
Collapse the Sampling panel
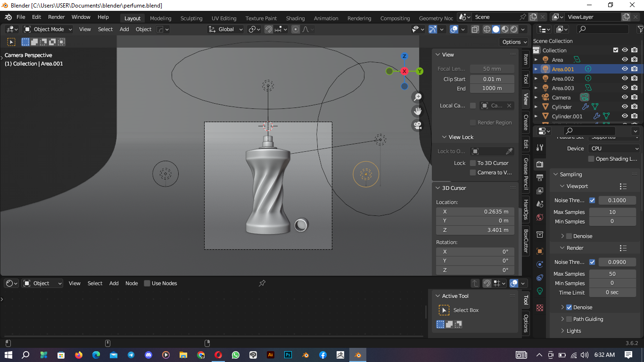pos(555,174)
